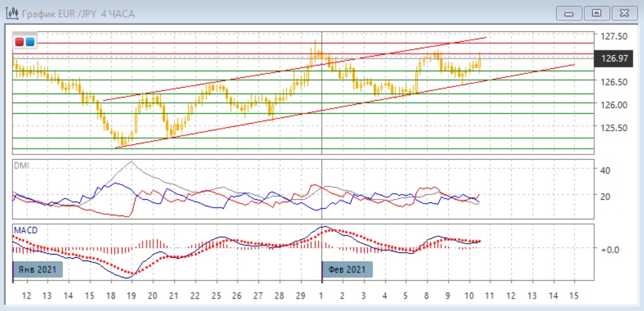Select the Янв 2021 month marker
644x311 pixels.
pos(38,269)
